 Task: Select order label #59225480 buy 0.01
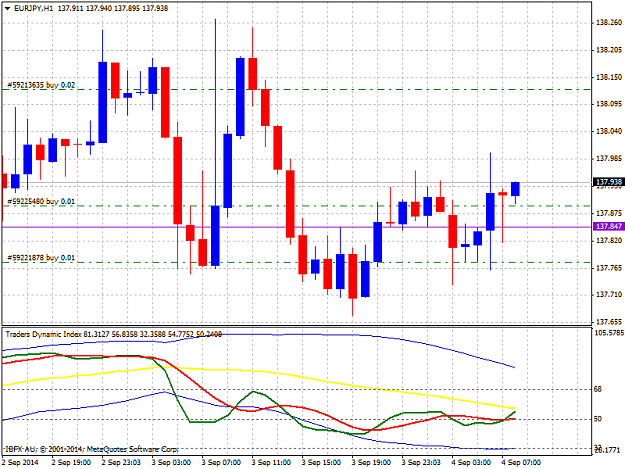pyautogui.click(x=41, y=201)
